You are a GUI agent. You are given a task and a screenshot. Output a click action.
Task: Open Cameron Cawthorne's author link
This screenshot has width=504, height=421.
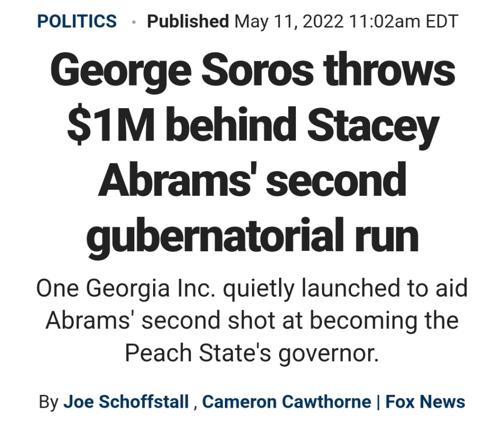pos(286,401)
